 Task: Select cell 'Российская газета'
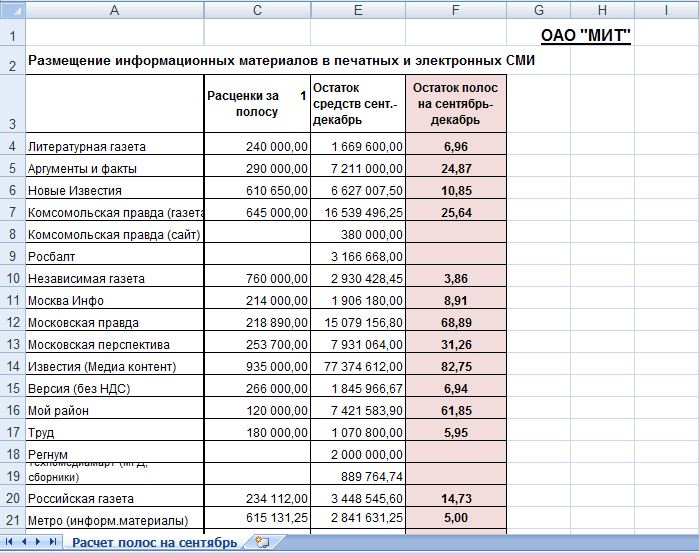(115, 498)
